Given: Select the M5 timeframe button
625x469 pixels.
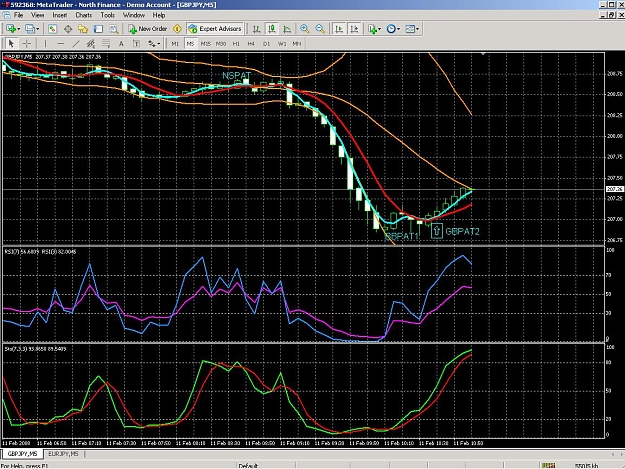Looking at the screenshot, I should pyautogui.click(x=190, y=43).
